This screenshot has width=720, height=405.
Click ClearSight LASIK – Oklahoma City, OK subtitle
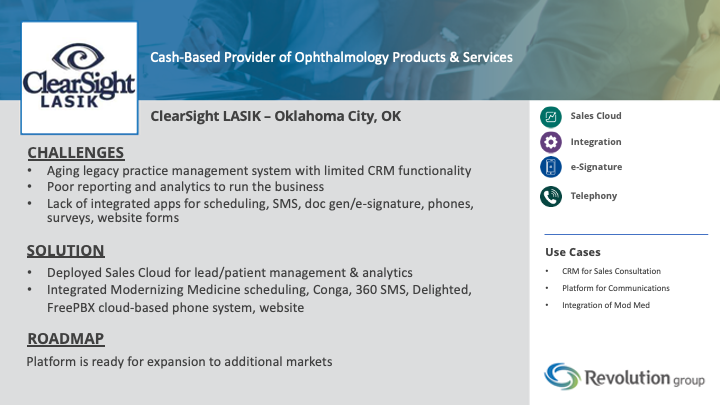coord(276,116)
